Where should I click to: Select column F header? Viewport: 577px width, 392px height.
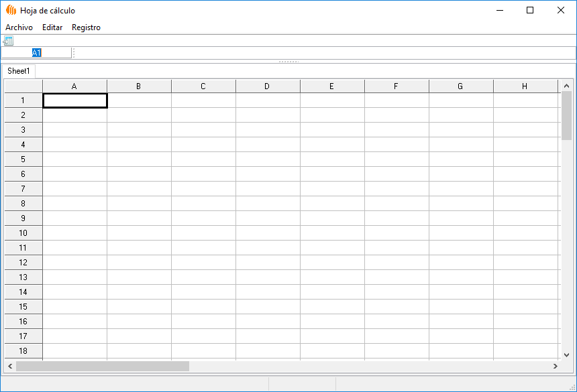397,86
